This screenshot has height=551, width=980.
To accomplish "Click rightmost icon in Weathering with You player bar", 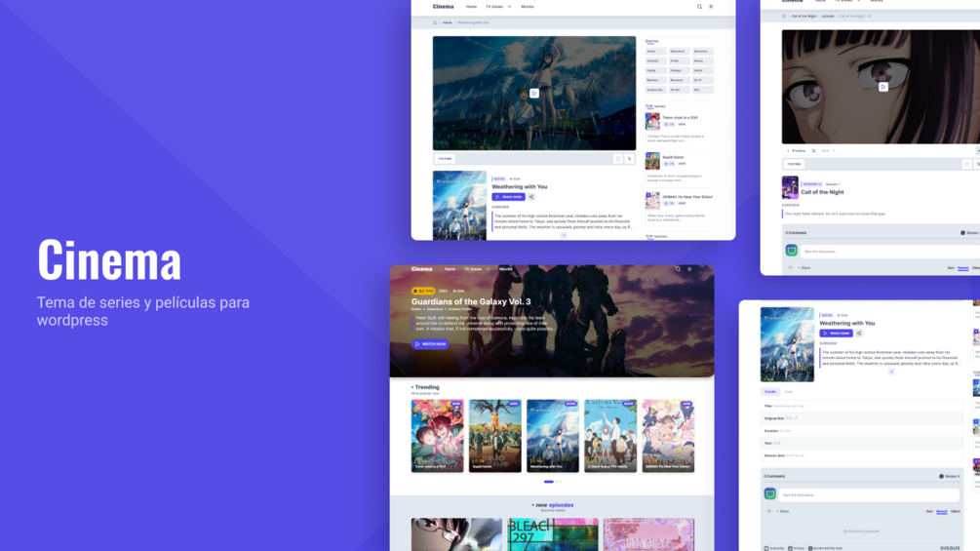I will [629, 159].
